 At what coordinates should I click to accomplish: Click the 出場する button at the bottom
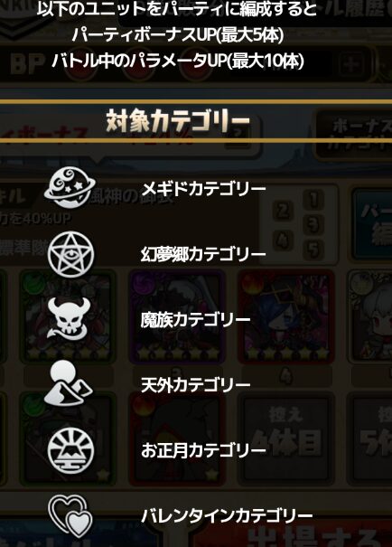tap(315, 535)
